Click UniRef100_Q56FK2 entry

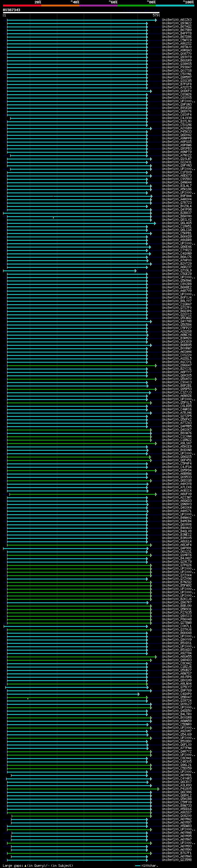point(177,420)
